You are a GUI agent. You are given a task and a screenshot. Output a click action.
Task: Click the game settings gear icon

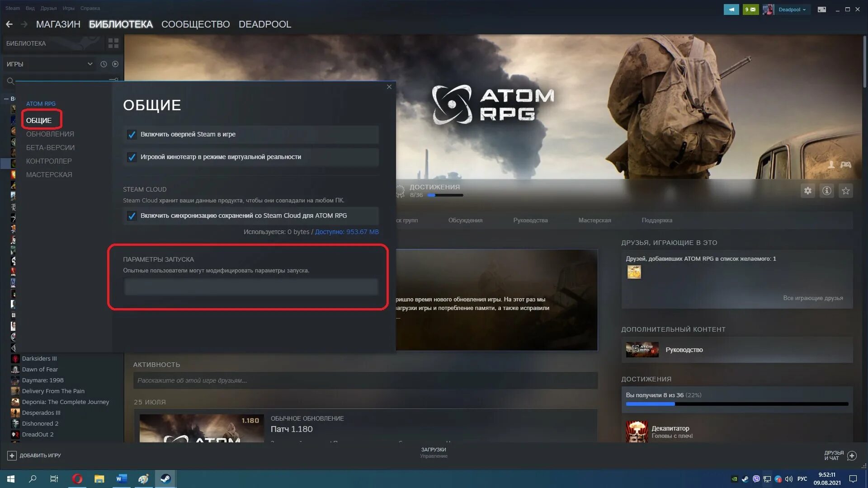807,191
